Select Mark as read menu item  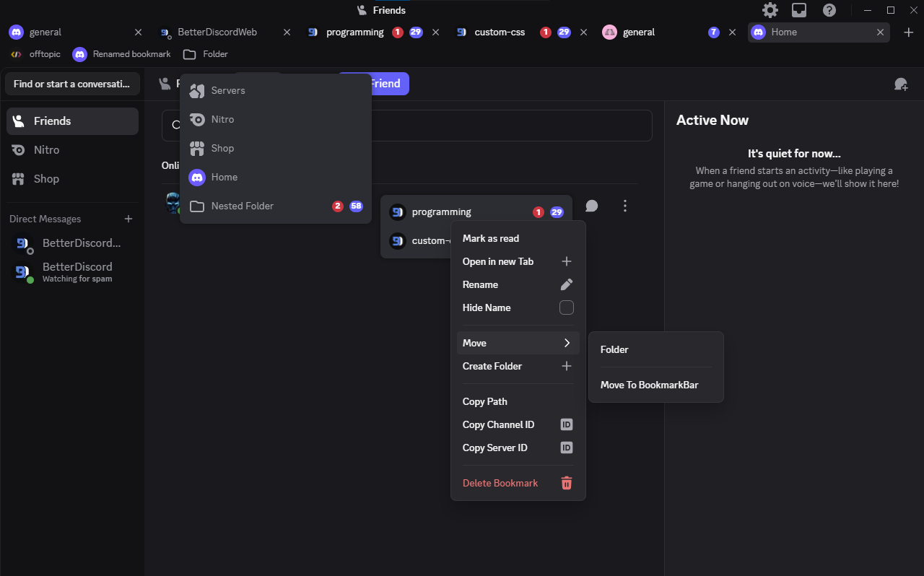point(491,238)
